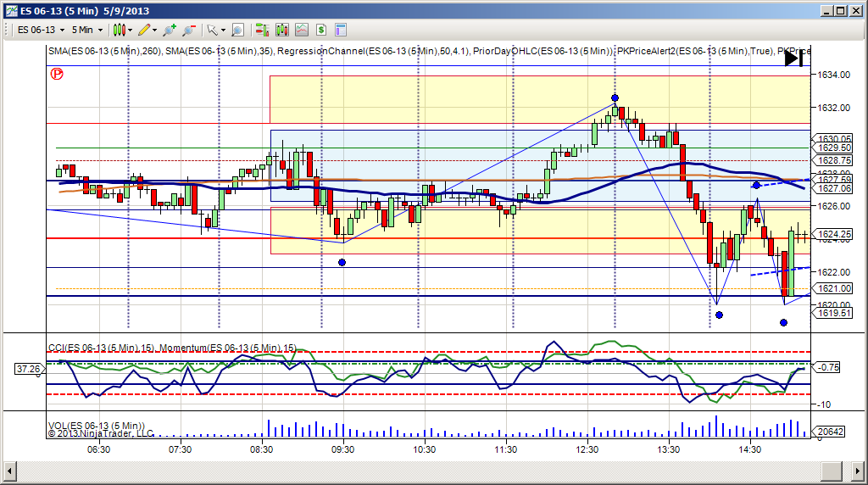This screenshot has width=868, height=485.
Task: Expand the cursor type dropdown arrow
Action: 223,30
